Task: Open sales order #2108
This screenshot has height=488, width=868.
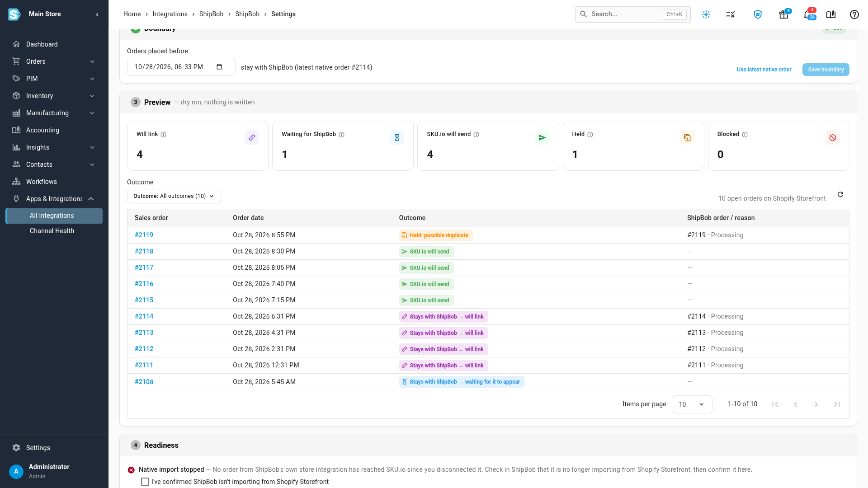Action: click(144, 382)
